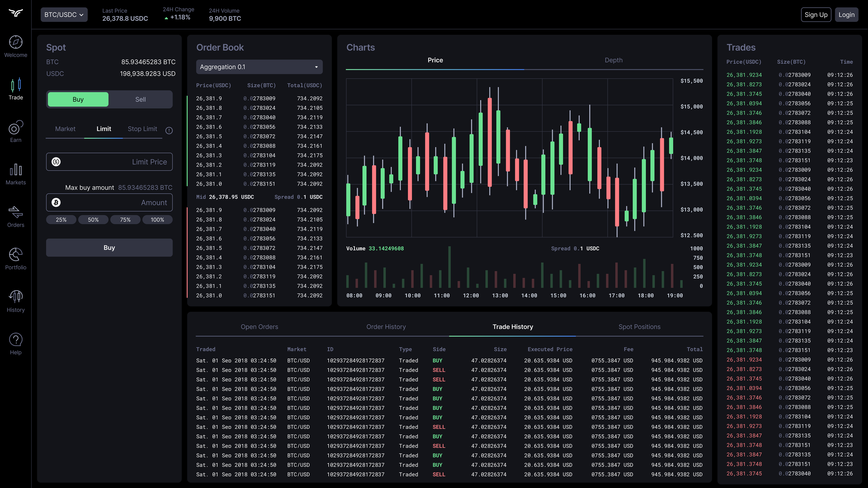Switch the chart to Depth view
This screenshot has height=488, width=868.
613,60
